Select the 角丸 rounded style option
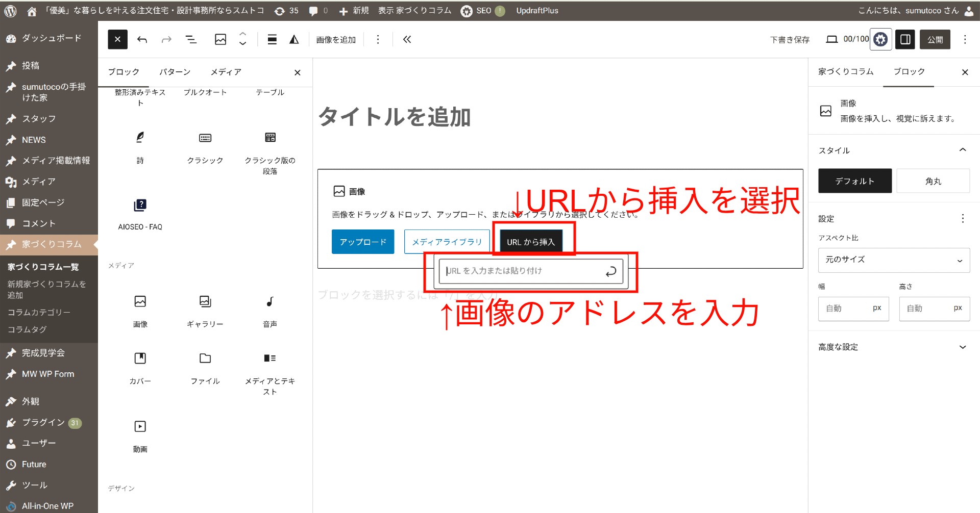Screen dimensions: 980x513 point(933,181)
